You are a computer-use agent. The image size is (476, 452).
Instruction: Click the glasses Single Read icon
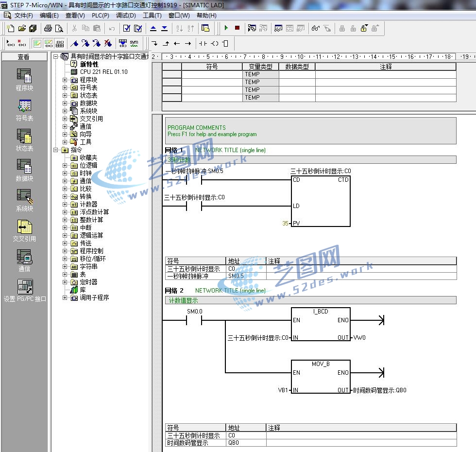pyautogui.click(x=316, y=28)
